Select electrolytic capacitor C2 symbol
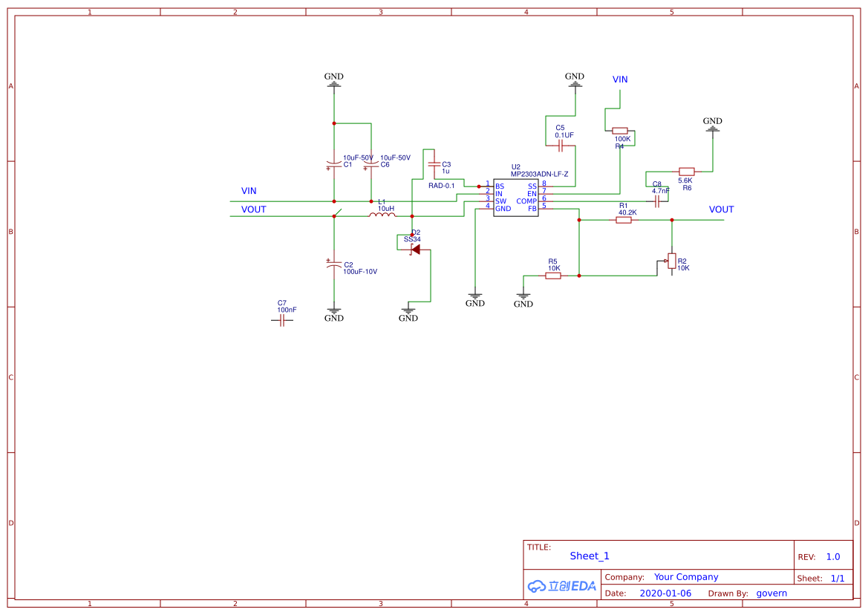Screen dimensions: 868x615 (x=334, y=264)
